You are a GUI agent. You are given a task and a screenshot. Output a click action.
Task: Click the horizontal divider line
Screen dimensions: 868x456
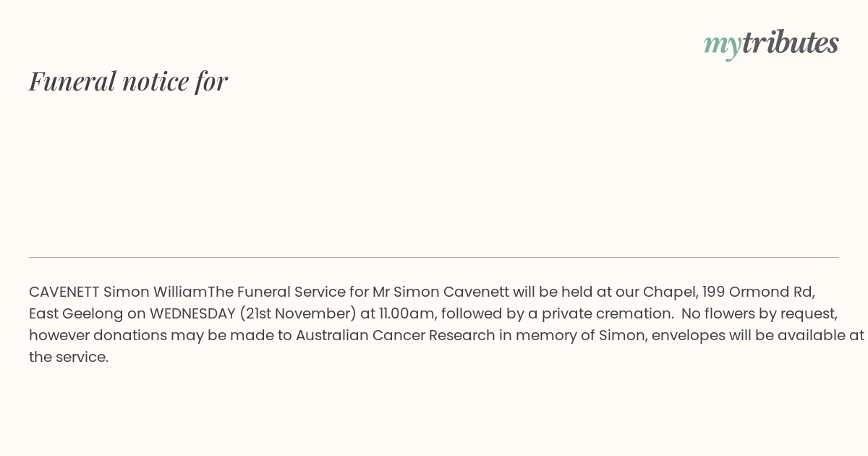coord(434,257)
